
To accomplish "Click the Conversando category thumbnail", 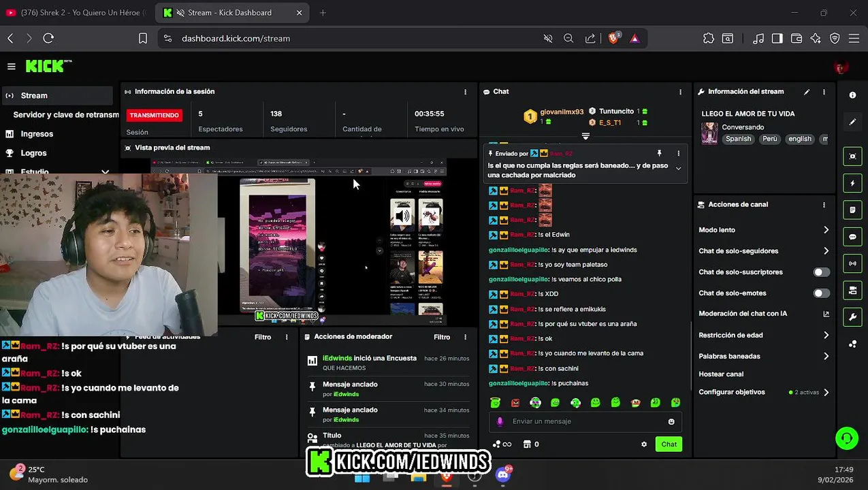I will [x=709, y=133].
